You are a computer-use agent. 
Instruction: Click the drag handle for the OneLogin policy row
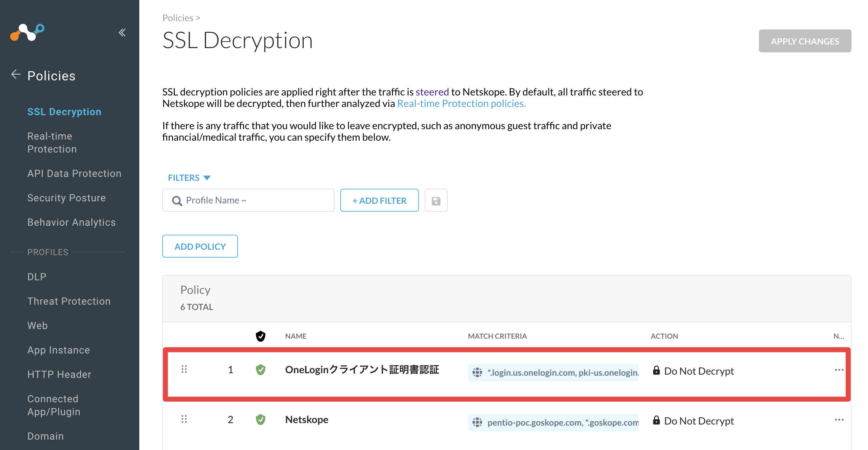click(x=184, y=369)
